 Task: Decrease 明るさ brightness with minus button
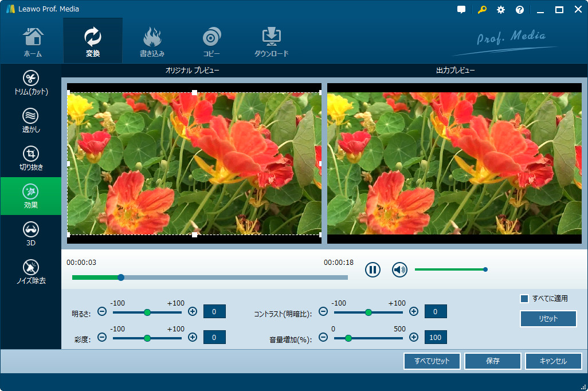click(102, 311)
